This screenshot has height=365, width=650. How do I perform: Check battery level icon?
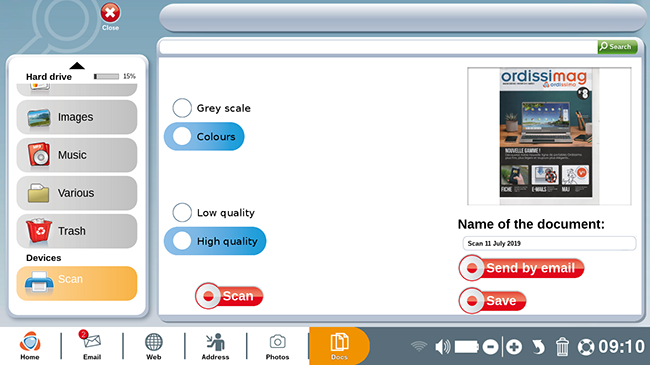467,347
